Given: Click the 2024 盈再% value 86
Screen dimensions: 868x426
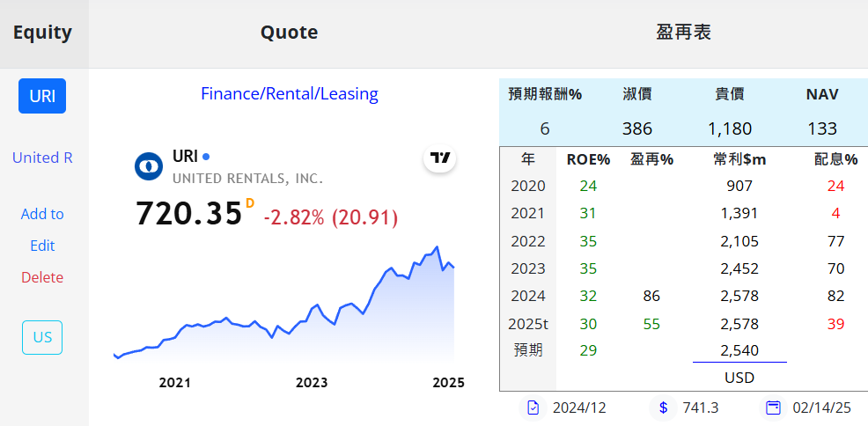Looking at the screenshot, I should tap(651, 296).
